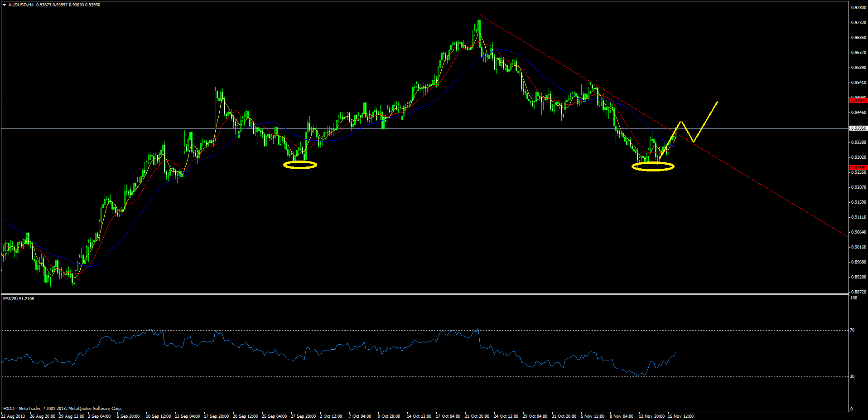Screen dimensions: 868x420
Task: Click the 0.95890 price scale value
Action: tap(859, 68)
